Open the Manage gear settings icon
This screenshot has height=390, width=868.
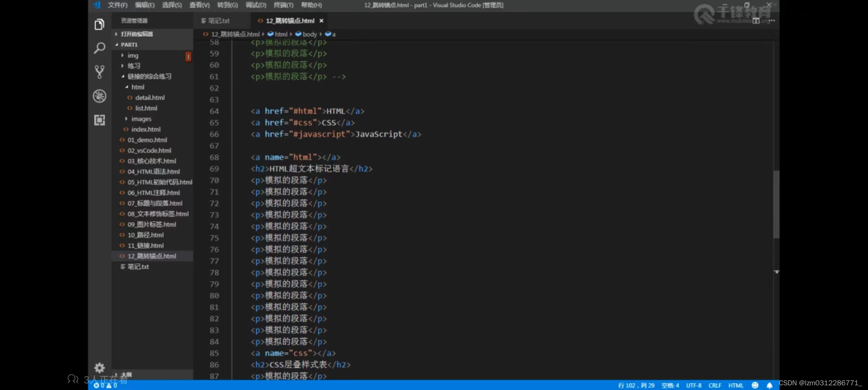(x=99, y=368)
